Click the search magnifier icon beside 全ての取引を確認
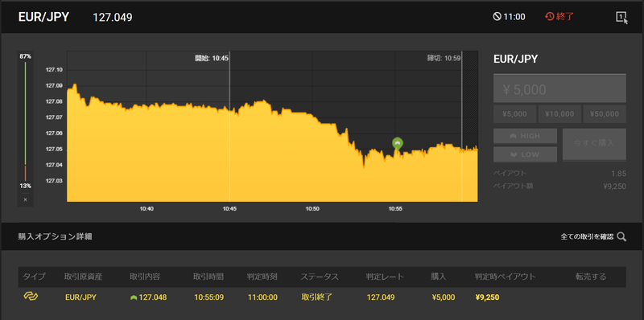This screenshot has height=320, width=644. click(621, 236)
